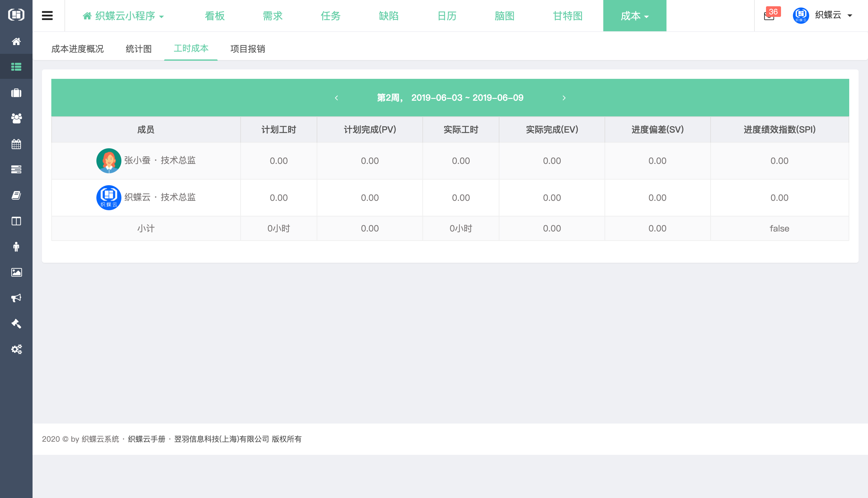Viewport: 868px width, 498px height.
Task: Open the message inbox showing 36 notifications
Action: click(769, 16)
